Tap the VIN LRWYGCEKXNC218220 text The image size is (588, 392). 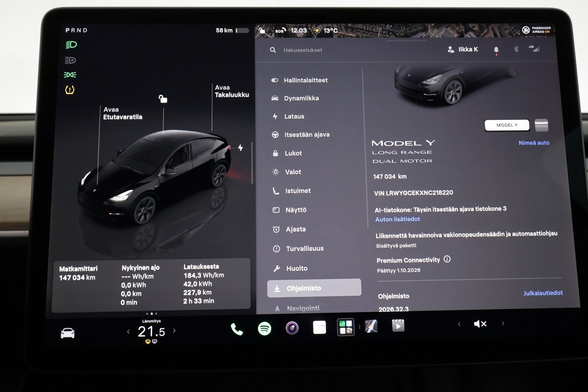point(414,193)
